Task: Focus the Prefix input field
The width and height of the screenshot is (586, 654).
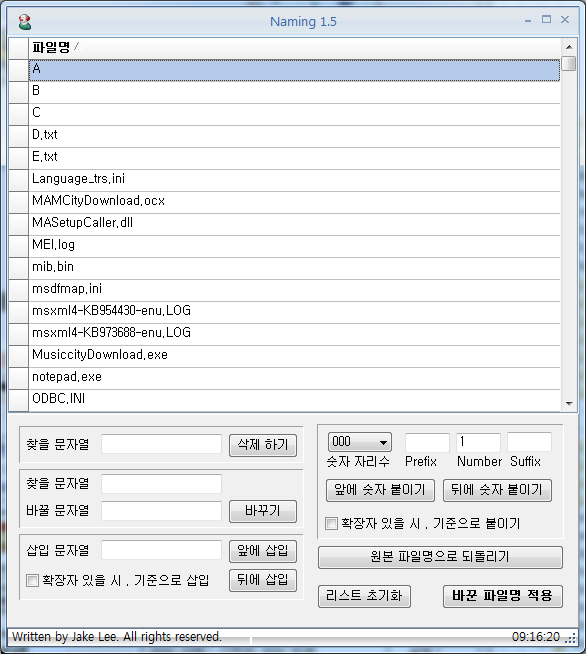Action: [427, 442]
